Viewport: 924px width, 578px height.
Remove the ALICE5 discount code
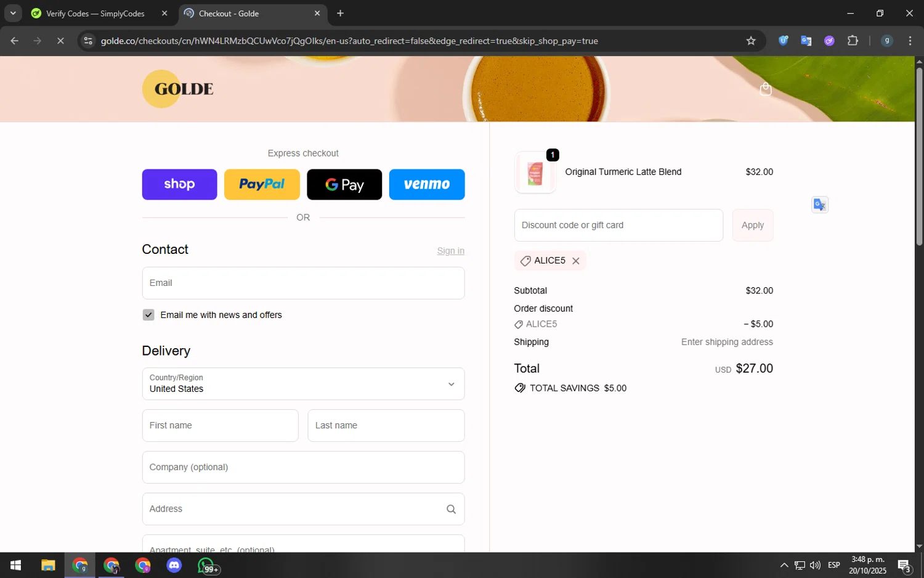pos(576,261)
